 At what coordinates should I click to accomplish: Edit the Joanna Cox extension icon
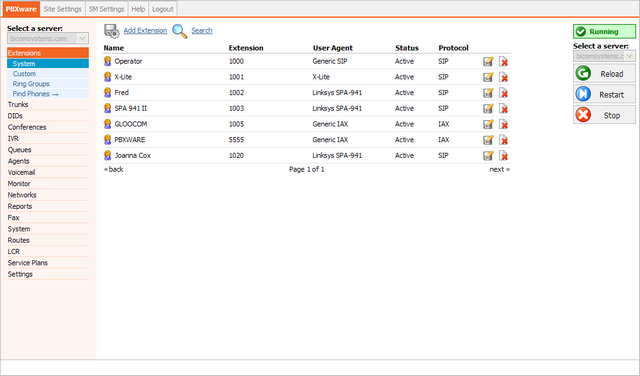488,156
